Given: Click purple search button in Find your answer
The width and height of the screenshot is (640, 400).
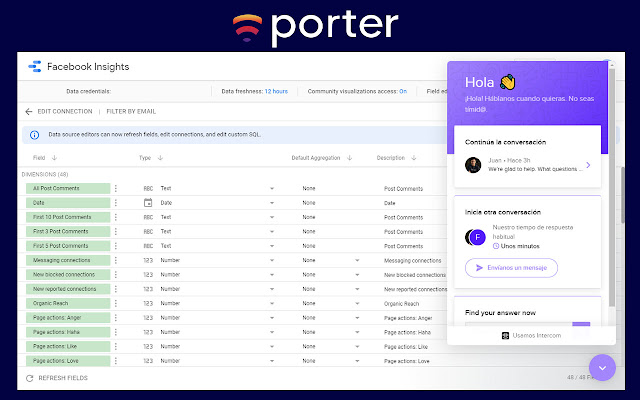Looking at the screenshot, I should point(581,324).
